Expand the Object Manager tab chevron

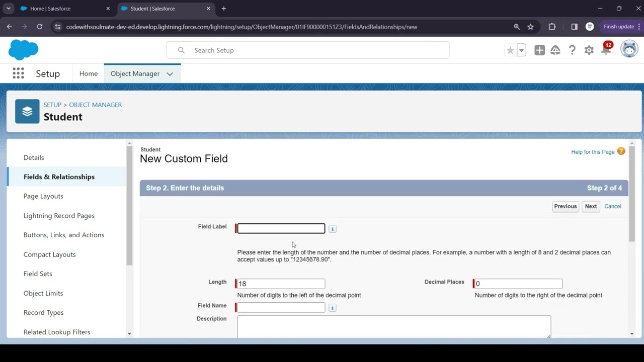pos(170,74)
